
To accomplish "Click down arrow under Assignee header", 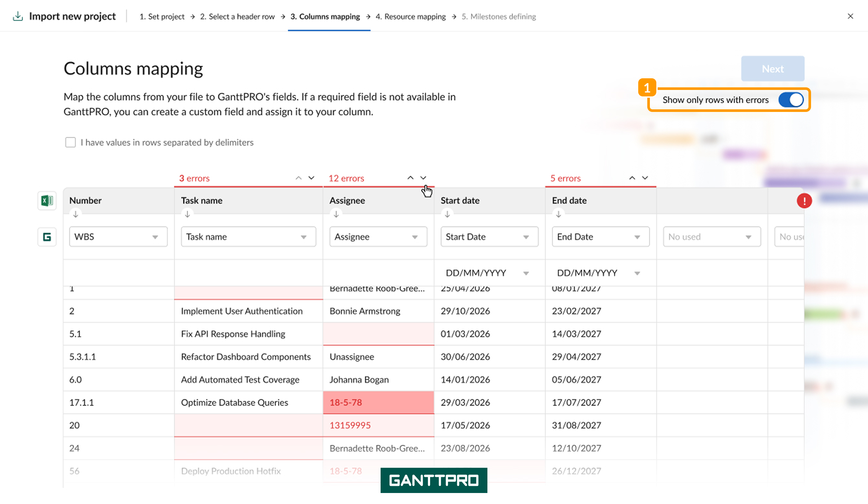I will [x=336, y=214].
